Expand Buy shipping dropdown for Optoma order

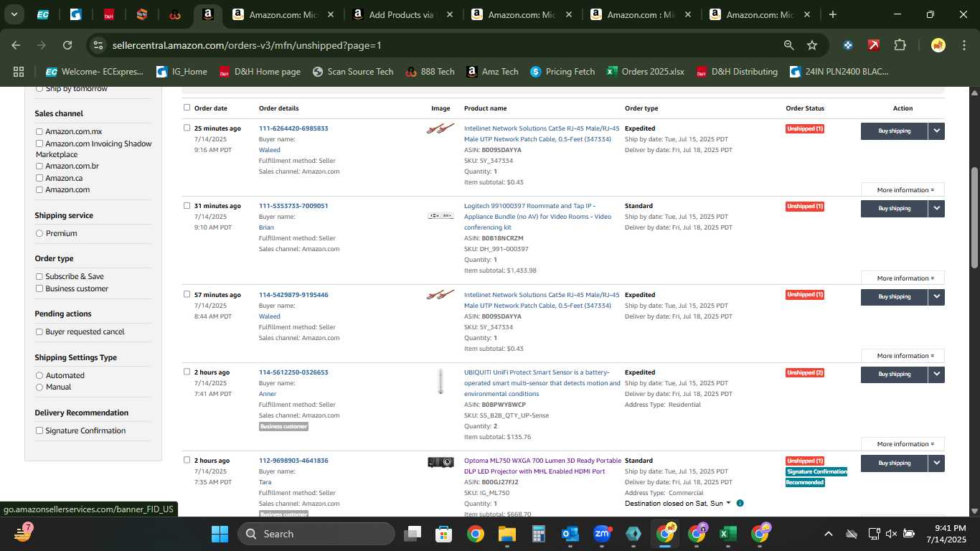coord(936,463)
